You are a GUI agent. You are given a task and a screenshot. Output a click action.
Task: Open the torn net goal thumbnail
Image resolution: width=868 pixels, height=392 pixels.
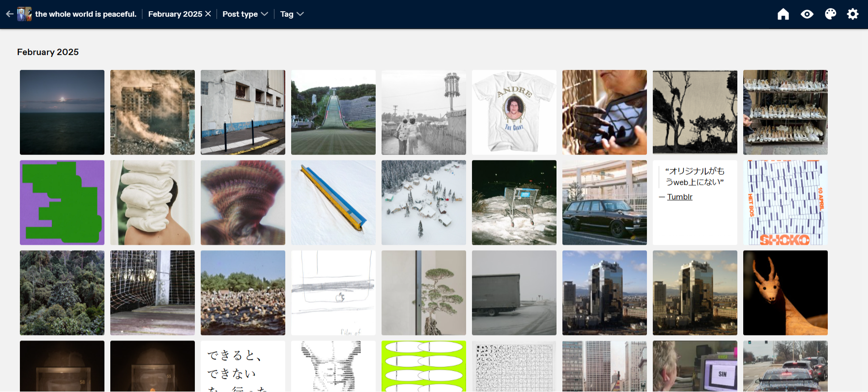(x=152, y=293)
